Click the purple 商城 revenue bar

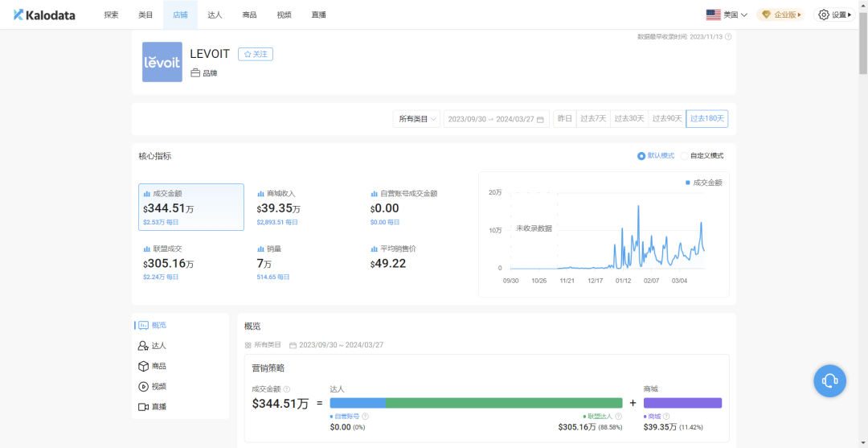pos(682,403)
